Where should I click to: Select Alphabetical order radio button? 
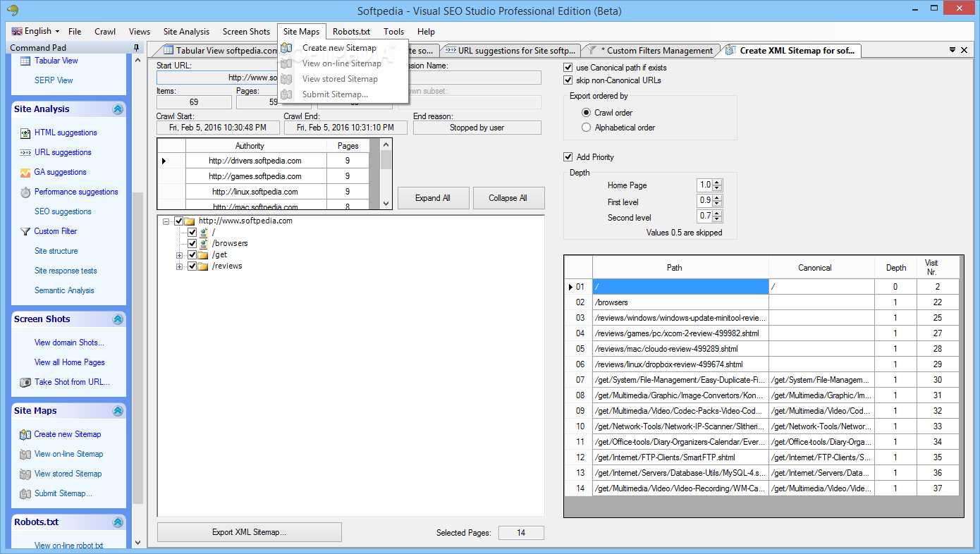586,128
